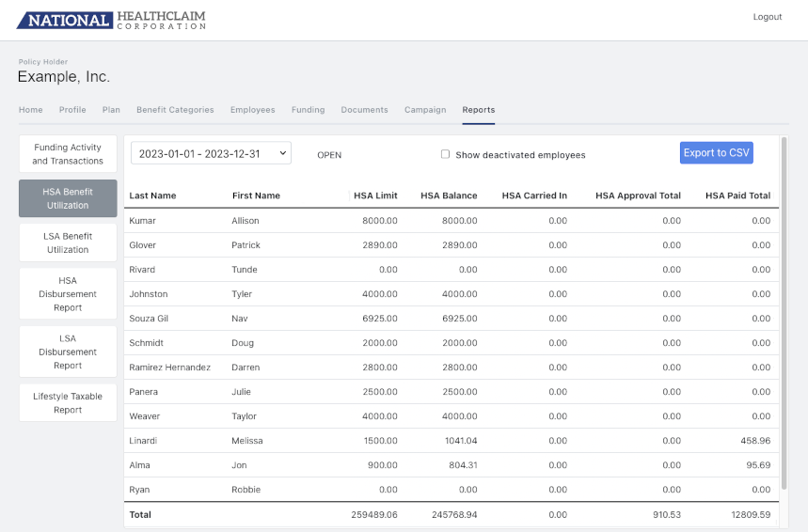
Task: Select the Lifestyle Taxable Report
Action: [68, 403]
